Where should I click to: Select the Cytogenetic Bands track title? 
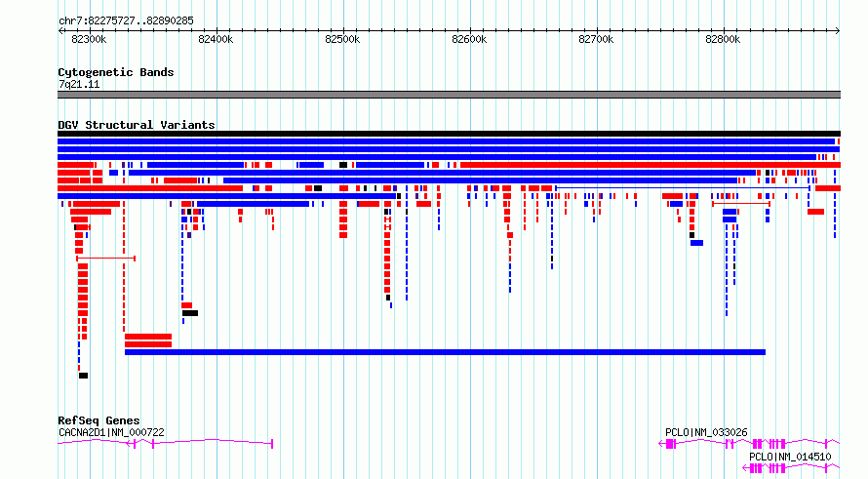pos(116,72)
